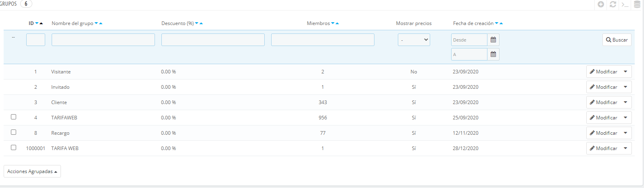Modify the TARIFAWEB group
Screen dimensions: 644x188
click(603, 118)
